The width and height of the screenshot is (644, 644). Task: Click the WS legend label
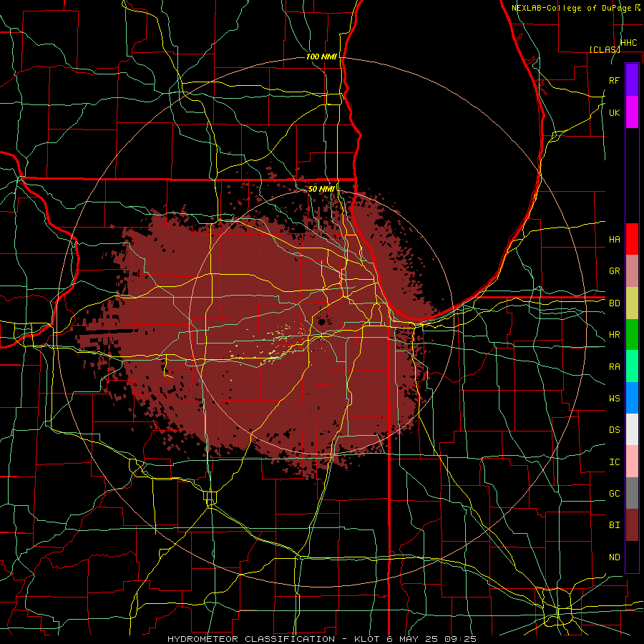(x=615, y=399)
